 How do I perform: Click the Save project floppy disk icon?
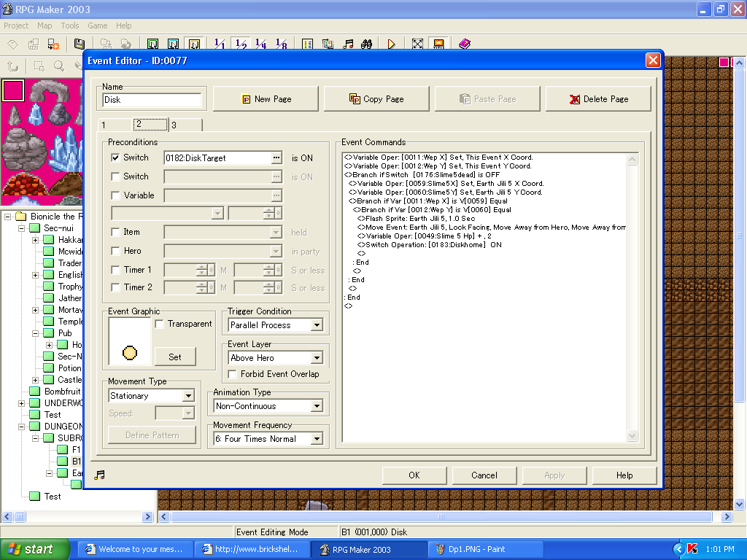80,44
